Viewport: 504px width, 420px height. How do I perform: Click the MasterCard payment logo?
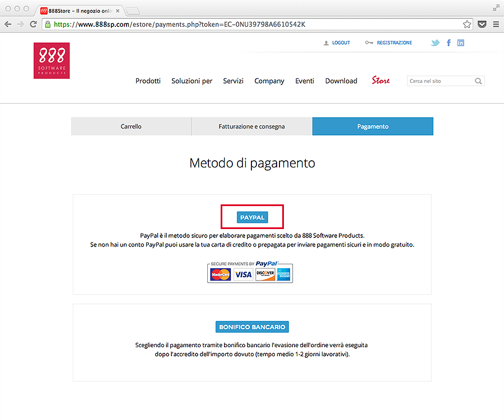[x=221, y=274]
